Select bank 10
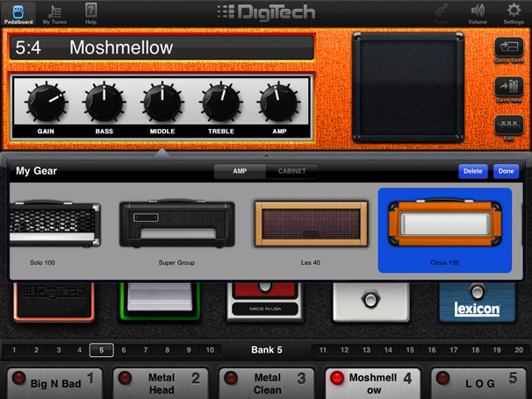Viewport: 532px width, 399px height. [x=210, y=350]
